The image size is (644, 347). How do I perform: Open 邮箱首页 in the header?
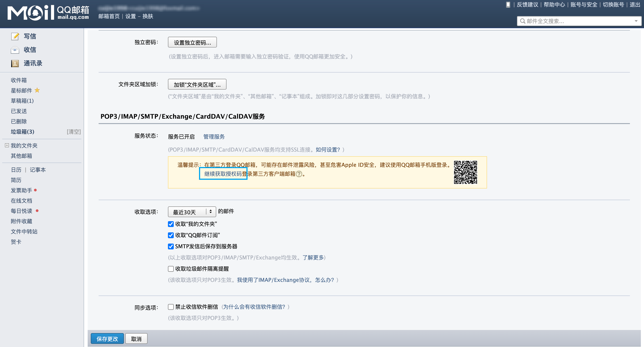tap(109, 16)
